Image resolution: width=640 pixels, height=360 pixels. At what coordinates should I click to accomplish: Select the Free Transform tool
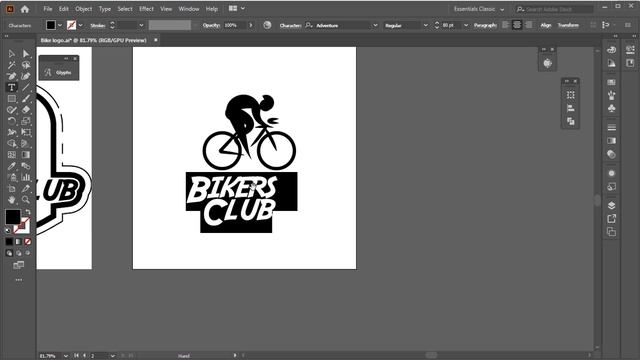click(x=26, y=132)
